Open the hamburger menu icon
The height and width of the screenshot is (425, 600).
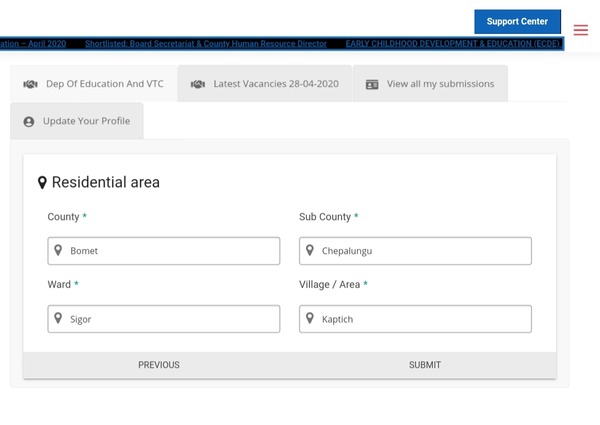pyautogui.click(x=581, y=30)
